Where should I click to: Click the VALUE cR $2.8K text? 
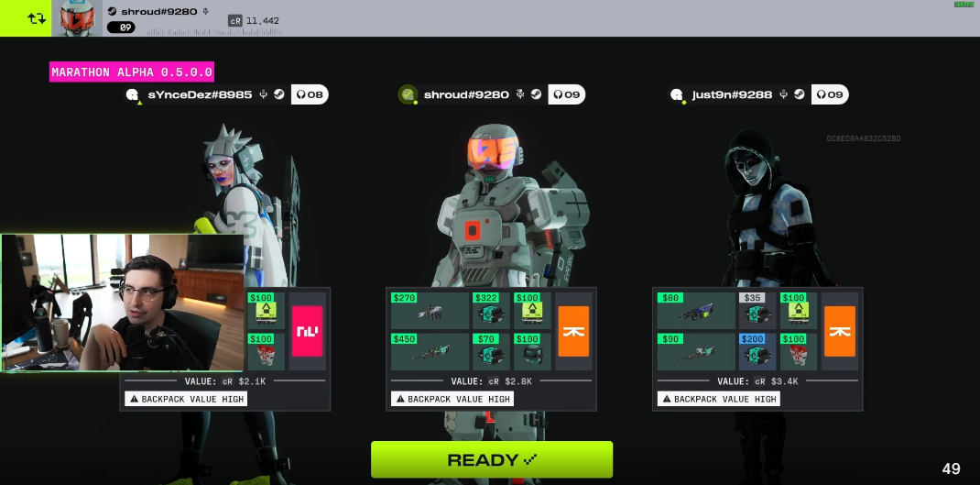tap(491, 381)
